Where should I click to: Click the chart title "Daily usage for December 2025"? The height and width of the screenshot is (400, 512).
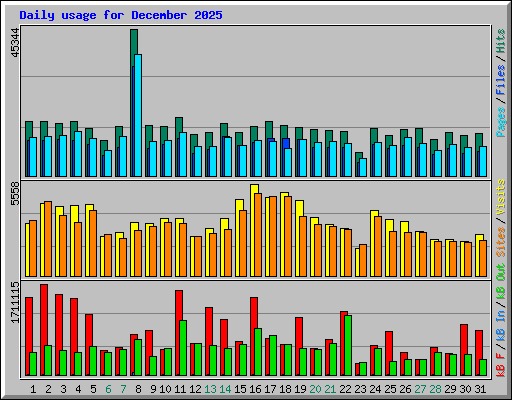pos(121,15)
